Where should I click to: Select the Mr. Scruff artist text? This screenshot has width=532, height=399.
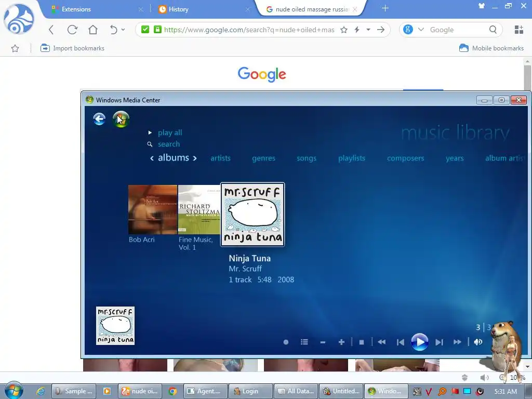click(x=245, y=269)
